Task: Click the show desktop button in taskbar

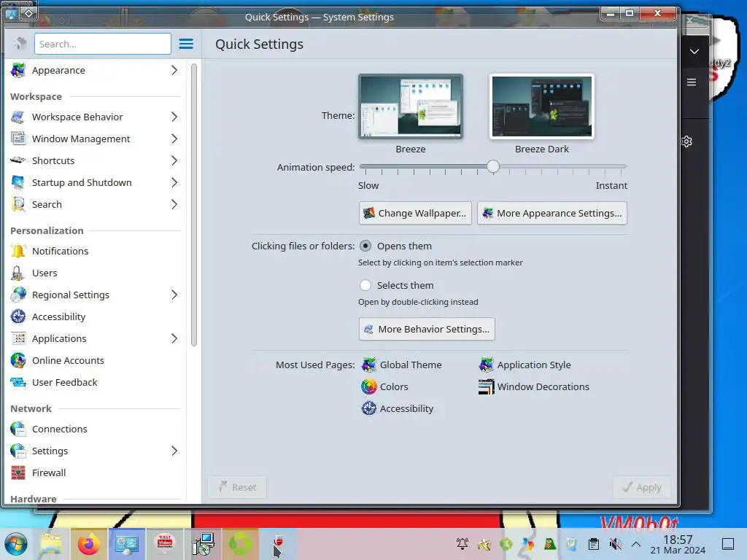Action: coord(728,544)
